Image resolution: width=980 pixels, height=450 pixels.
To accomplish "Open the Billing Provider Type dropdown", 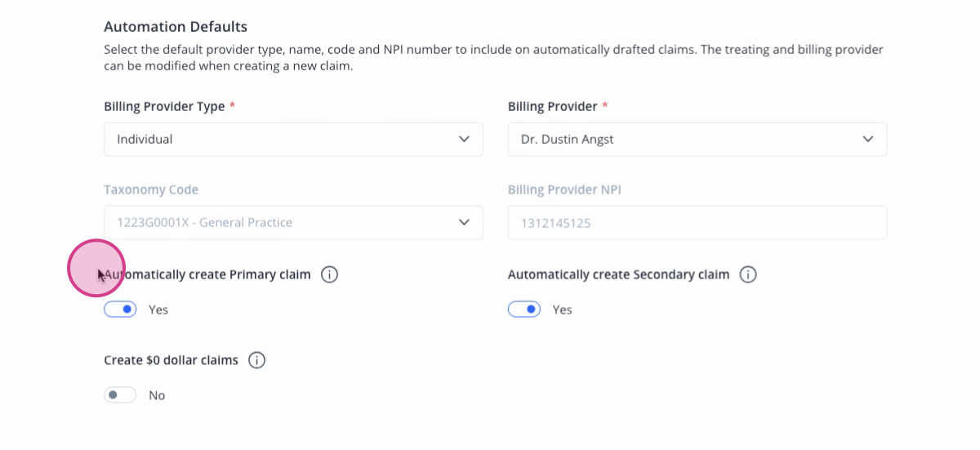I will (x=293, y=140).
